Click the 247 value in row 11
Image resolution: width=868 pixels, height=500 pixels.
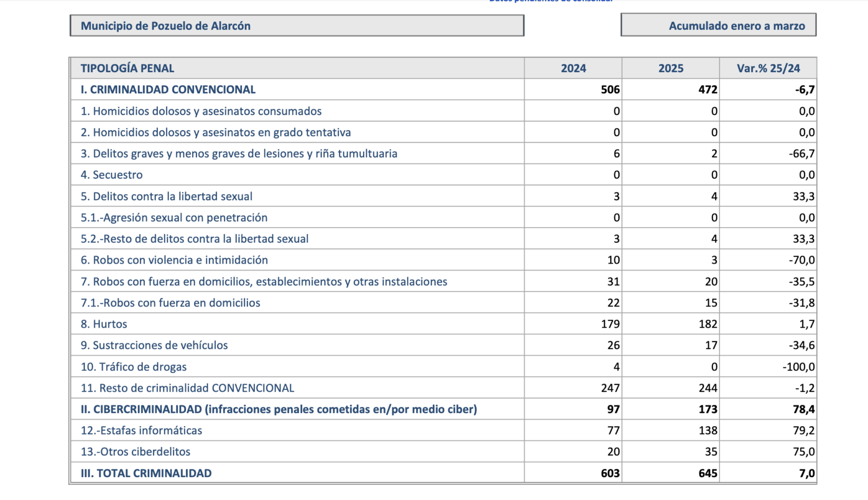click(610, 388)
